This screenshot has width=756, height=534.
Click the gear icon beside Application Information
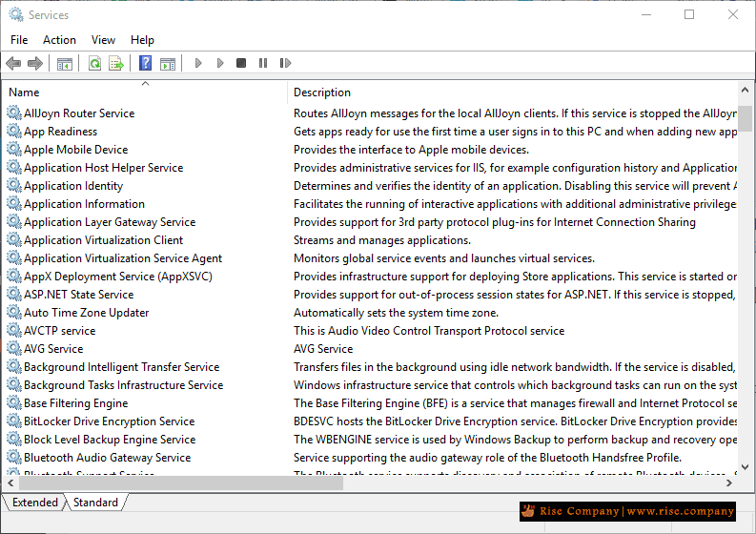pyautogui.click(x=14, y=203)
